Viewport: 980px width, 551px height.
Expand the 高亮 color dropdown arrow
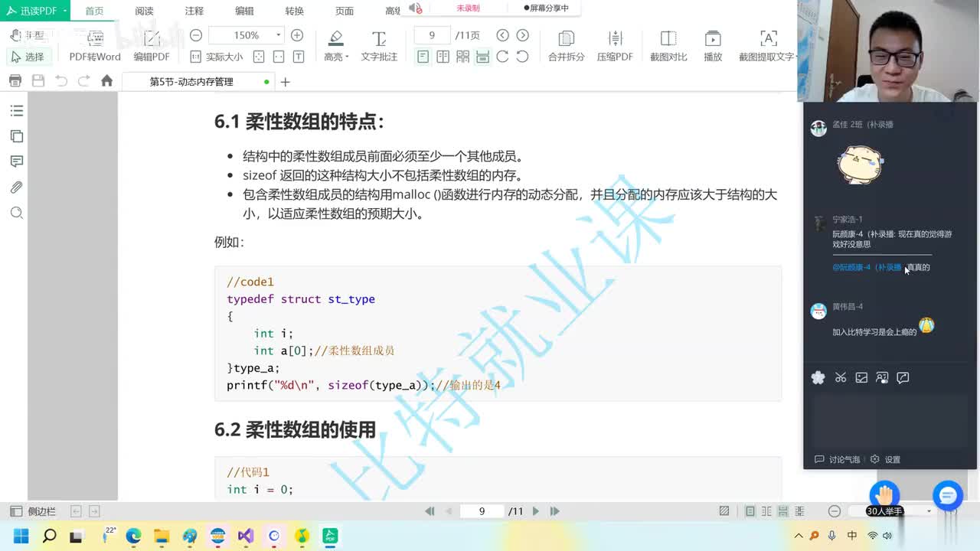coord(347,57)
